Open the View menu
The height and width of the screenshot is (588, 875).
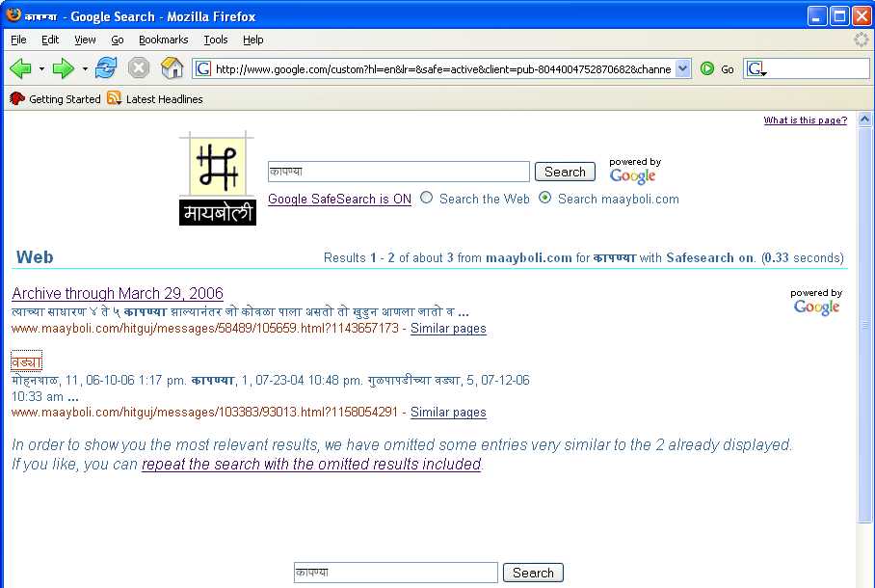point(85,40)
